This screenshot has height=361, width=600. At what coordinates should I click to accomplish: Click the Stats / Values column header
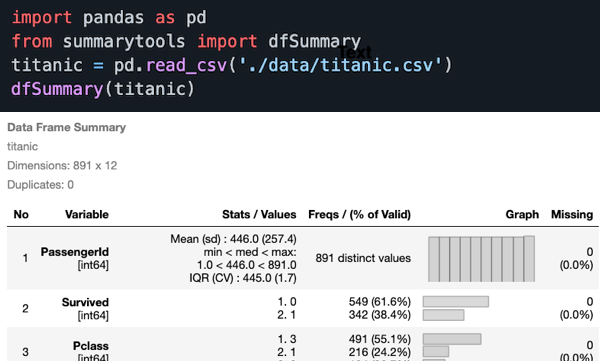(259, 214)
